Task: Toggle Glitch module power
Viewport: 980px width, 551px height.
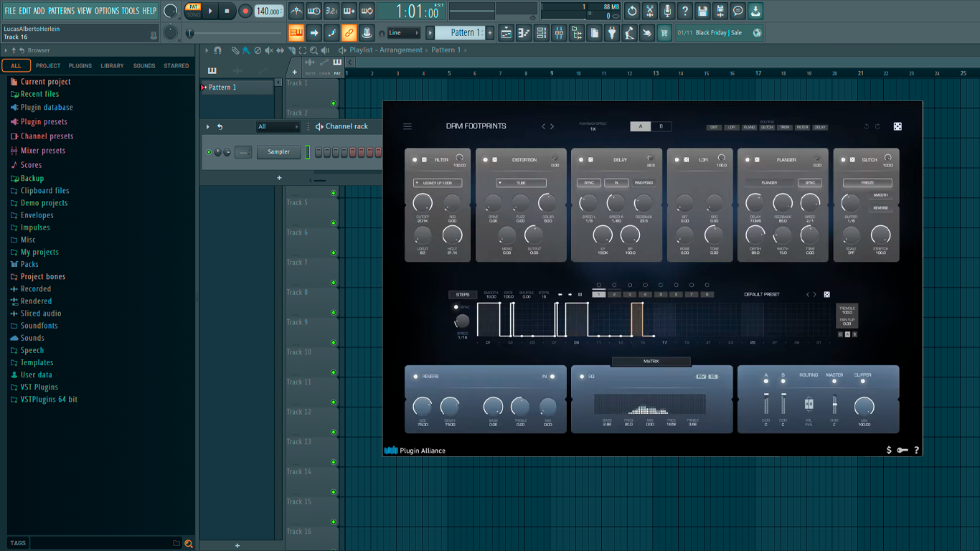Action: coord(843,160)
